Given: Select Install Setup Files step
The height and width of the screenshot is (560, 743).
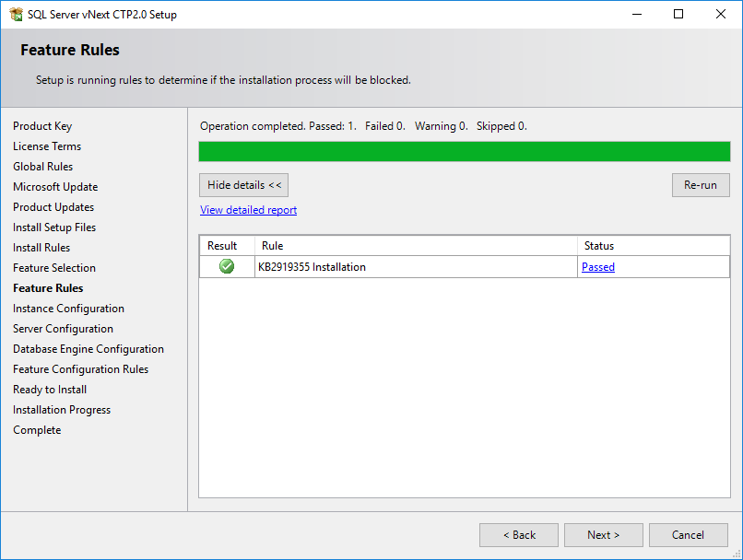Looking at the screenshot, I should pos(54,227).
